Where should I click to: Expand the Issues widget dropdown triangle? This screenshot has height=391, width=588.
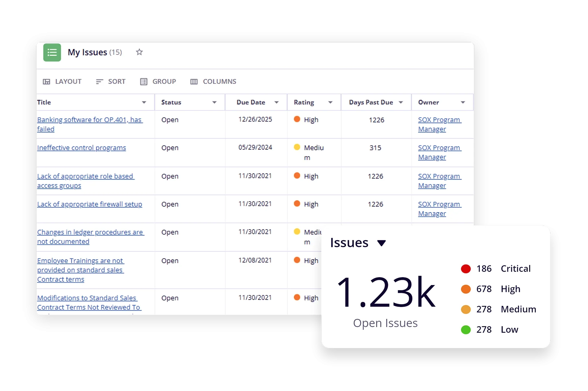[381, 243]
